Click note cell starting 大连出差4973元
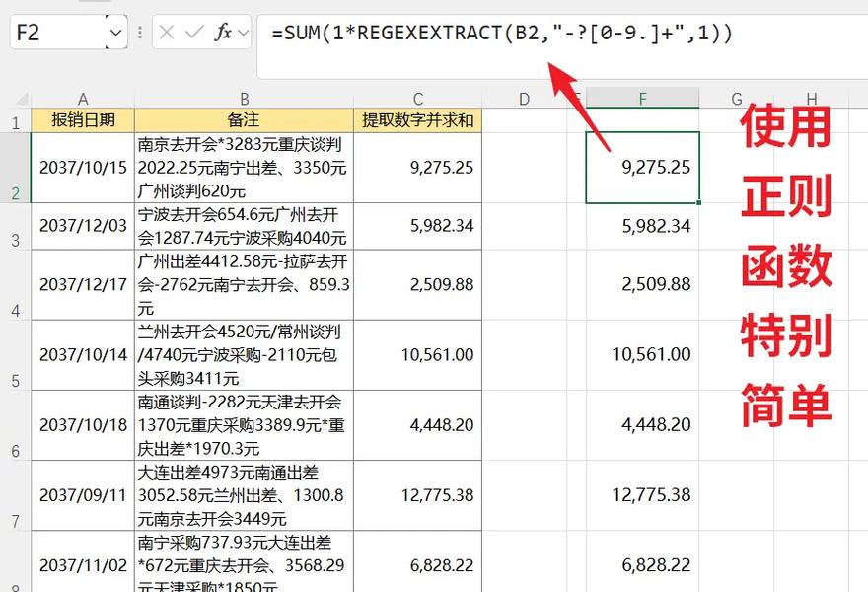Image resolution: width=868 pixels, height=592 pixels. [x=245, y=495]
